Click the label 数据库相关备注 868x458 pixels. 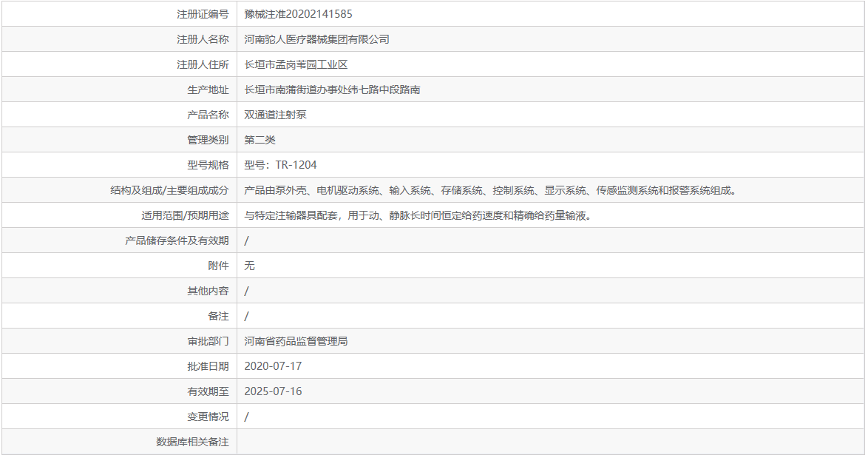coord(192,442)
